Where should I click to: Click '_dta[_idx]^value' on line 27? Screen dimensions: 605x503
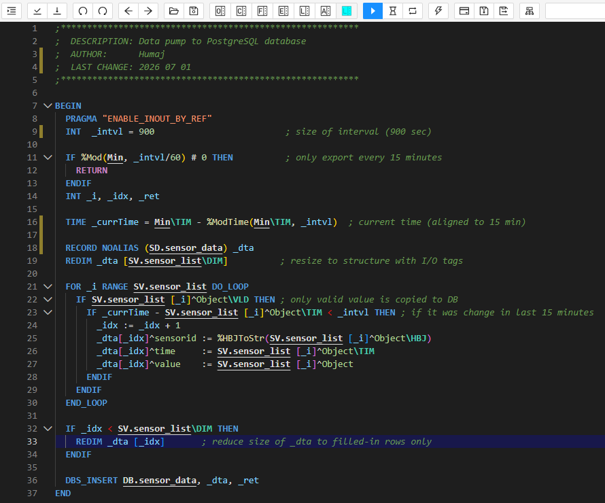(139, 364)
